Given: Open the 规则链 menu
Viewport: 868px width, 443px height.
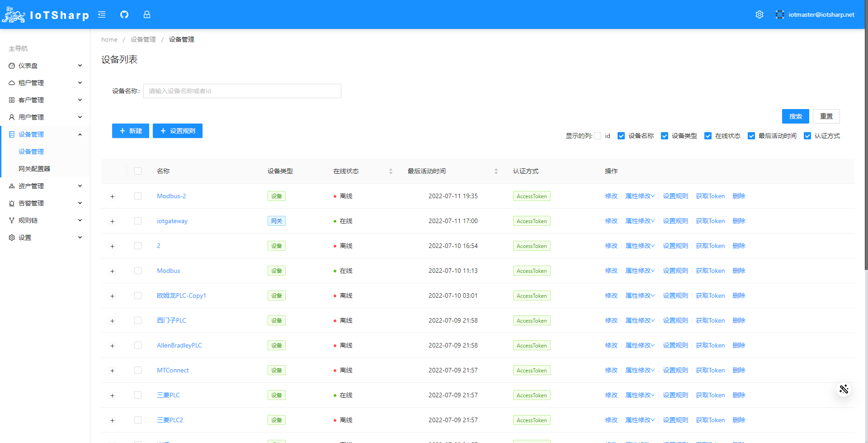Looking at the screenshot, I should [45, 220].
